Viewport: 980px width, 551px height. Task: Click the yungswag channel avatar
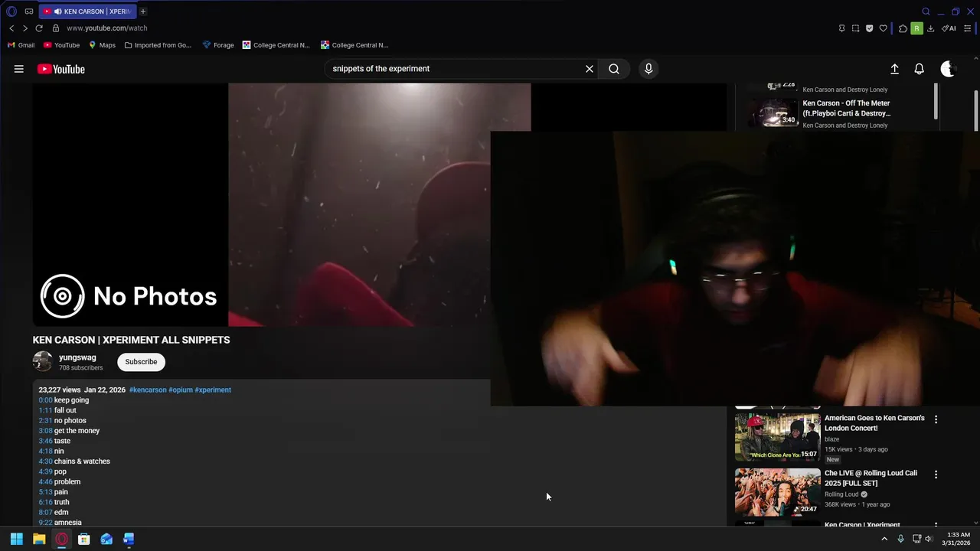click(43, 361)
